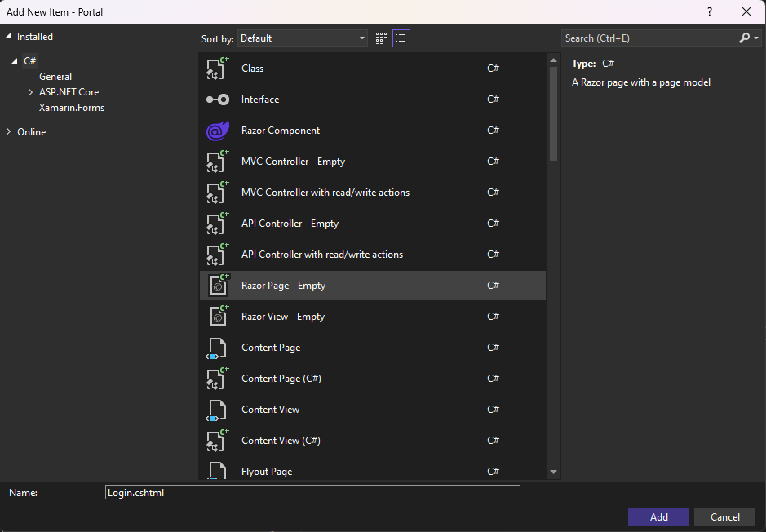766x532 pixels.
Task: Expand the Online category
Action: point(9,132)
